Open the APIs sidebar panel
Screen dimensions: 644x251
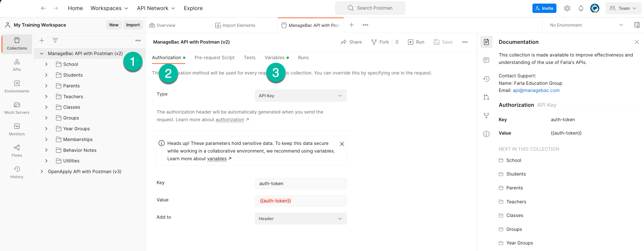17,65
